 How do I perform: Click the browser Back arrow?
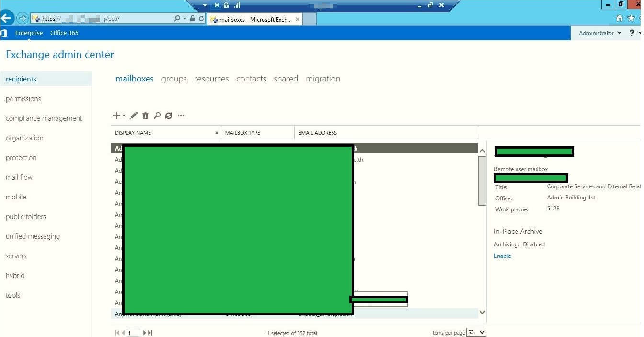pos(7,18)
